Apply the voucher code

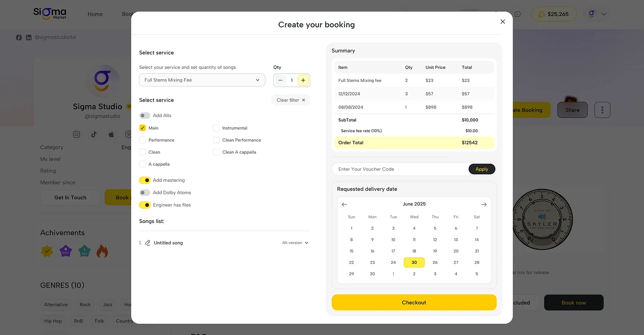pyautogui.click(x=482, y=169)
